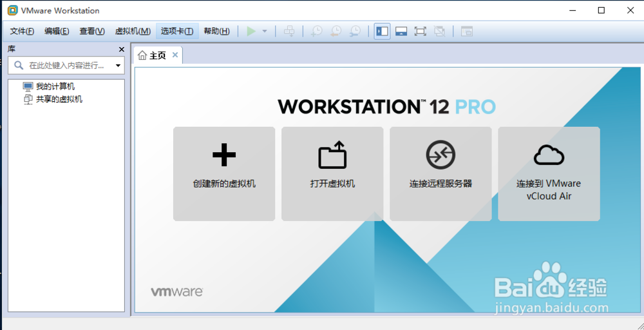Screen dimensions: 644x330
Task: Open the power options dropdown arrow
Action: tap(265, 31)
